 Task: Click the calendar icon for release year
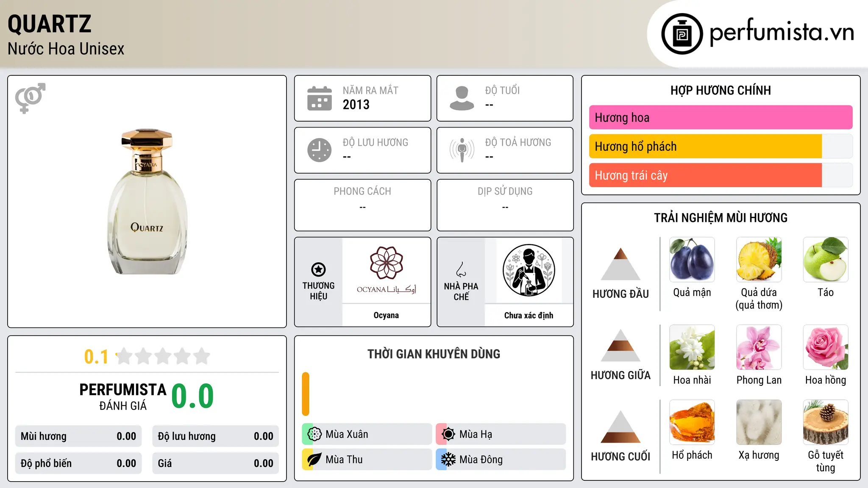pyautogui.click(x=320, y=98)
